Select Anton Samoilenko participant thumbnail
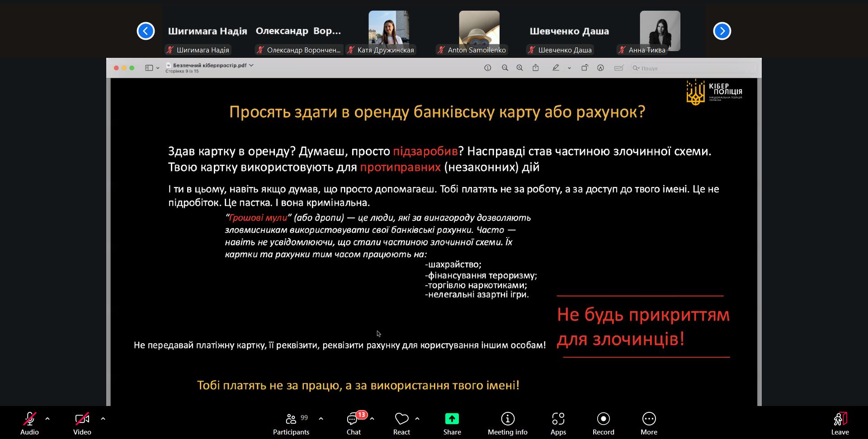The height and width of the screenshot is (439, 868). [479, 31]
